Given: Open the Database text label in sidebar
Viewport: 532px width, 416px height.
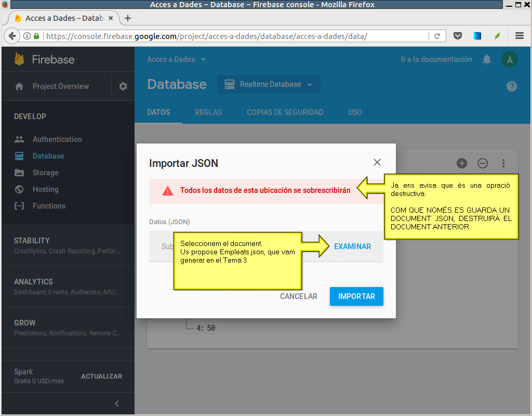Looking at the screenshot, I should [x=48, y=156].
